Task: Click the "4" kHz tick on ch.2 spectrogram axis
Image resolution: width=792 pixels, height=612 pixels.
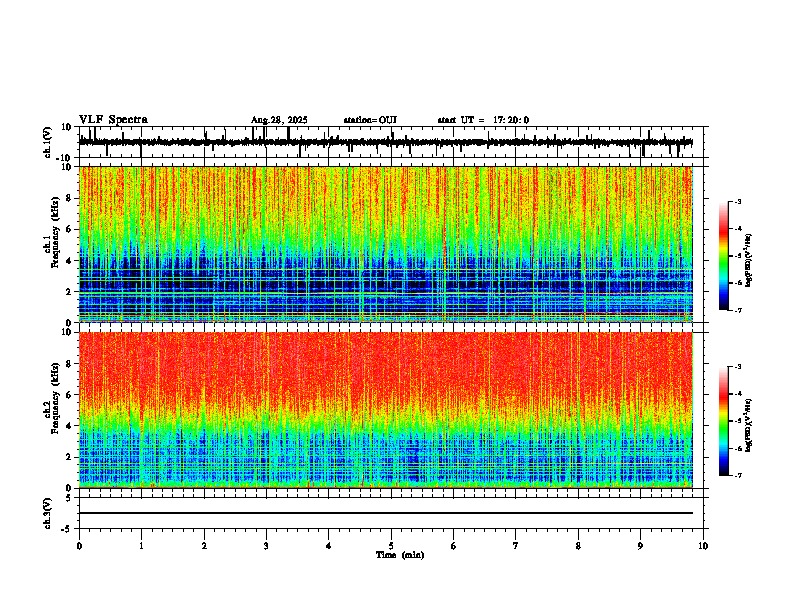Action: [x=69, y=426]
